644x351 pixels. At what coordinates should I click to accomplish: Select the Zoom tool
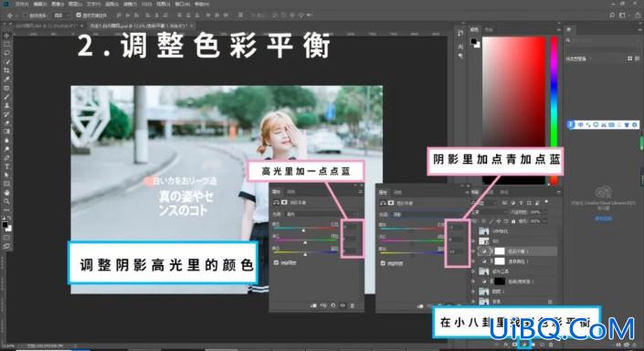pos(6,201)
